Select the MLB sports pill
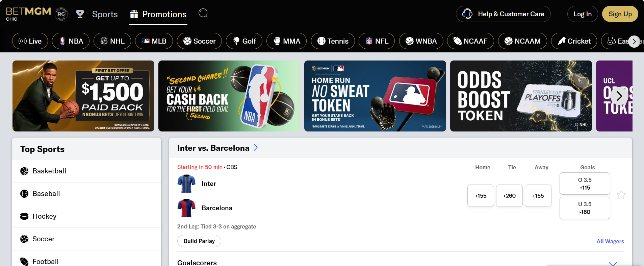The height and width of the screenshot is (266, 644). pos(154,41)
